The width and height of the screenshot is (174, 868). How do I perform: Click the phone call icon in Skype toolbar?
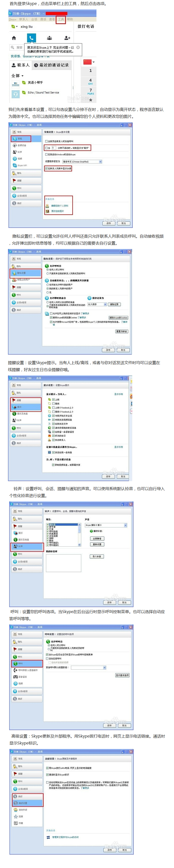point(31,38)
